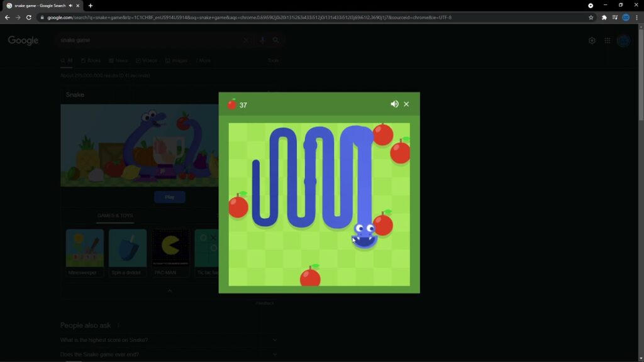Viewport: 644px width, 362px height.
Task: Switch to the Videos results tab
Action: click(x=147, y=60)
